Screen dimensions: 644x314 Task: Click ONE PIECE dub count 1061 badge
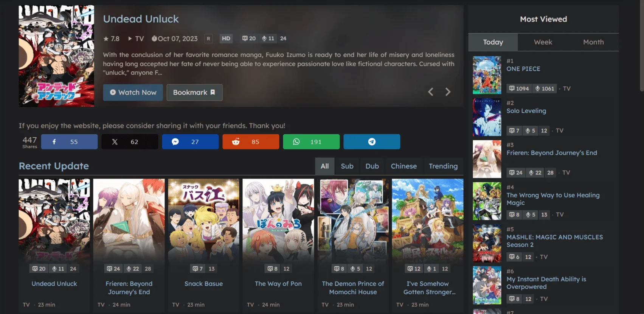click(x=544, y=89)
